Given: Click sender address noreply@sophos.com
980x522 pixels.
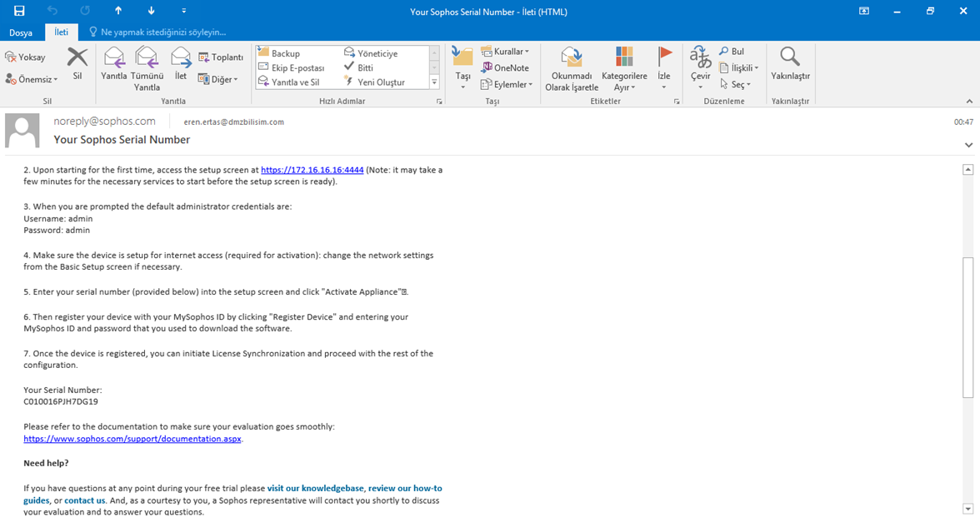Looking at the screenshot, I should [x=104, y=122].
